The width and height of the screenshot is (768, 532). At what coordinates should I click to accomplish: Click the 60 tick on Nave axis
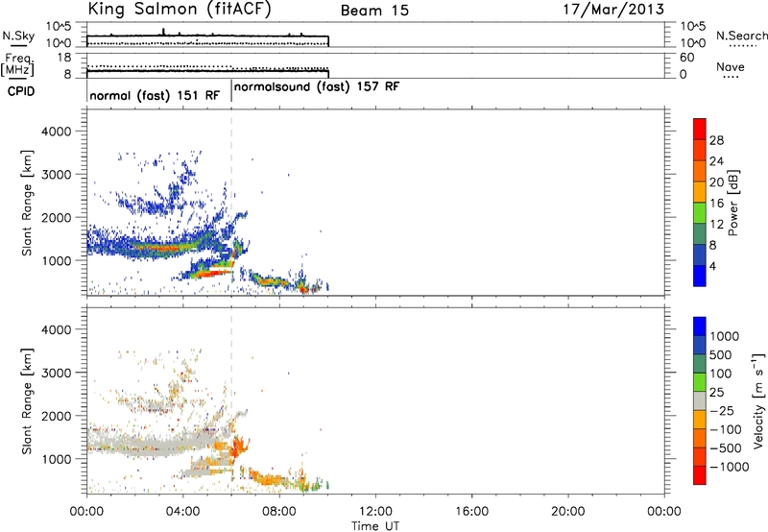click(686, 58)
